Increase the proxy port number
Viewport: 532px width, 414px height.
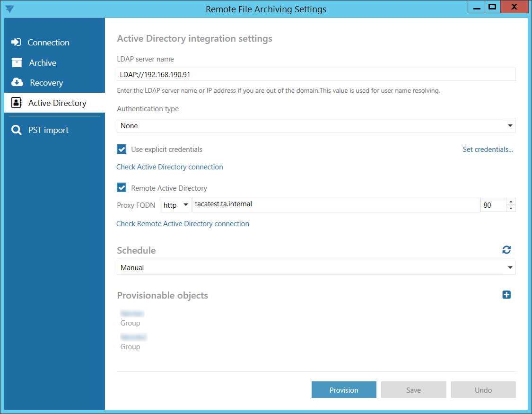pos(510,202)
